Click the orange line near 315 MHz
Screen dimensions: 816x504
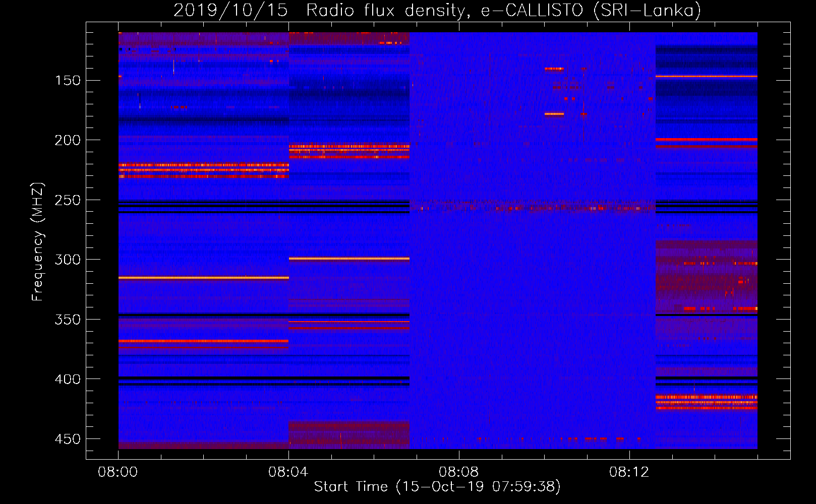pos(204,278)
